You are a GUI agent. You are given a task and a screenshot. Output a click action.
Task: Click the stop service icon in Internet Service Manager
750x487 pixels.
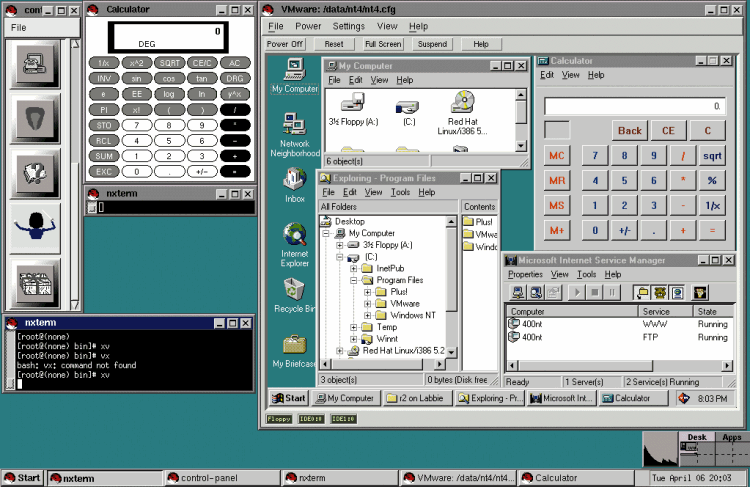tap(597, 293)
